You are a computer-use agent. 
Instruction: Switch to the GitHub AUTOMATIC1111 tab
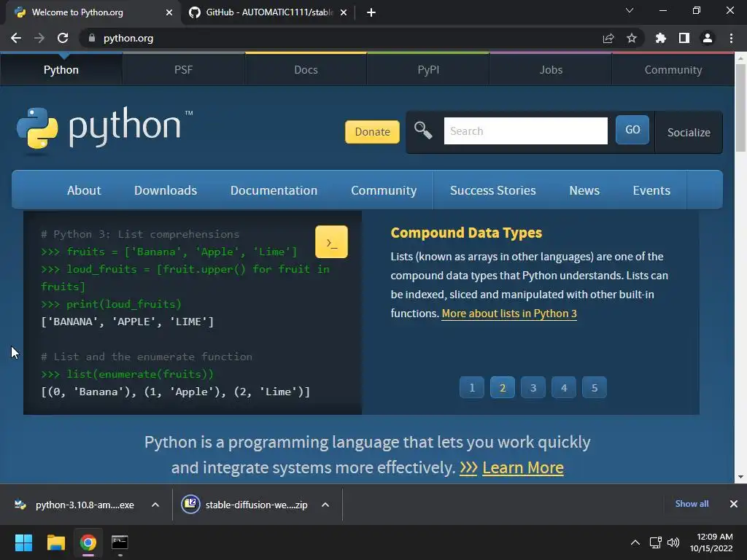coord(268,12)
